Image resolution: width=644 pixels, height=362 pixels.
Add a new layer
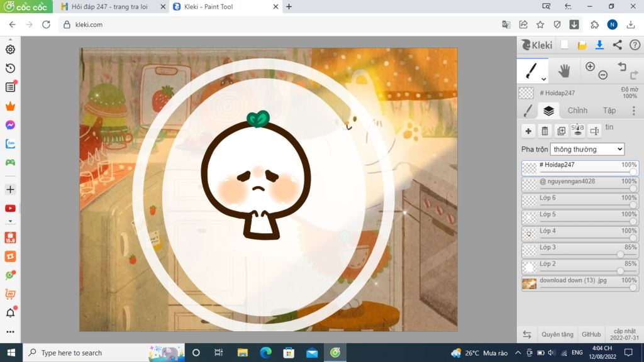point(528,131)
